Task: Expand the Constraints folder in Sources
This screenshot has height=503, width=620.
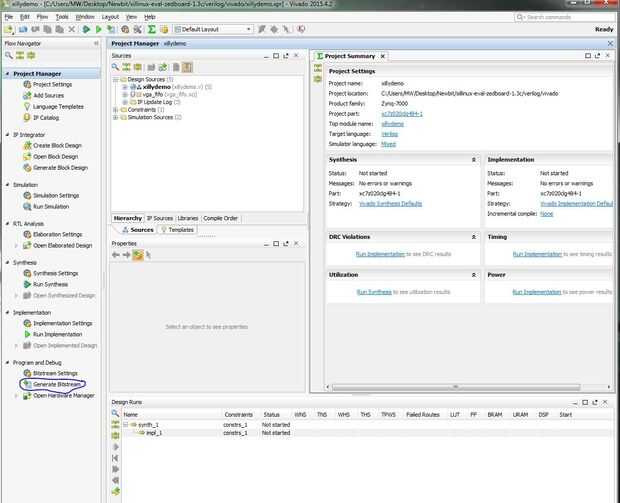Action: pos(118,109)
